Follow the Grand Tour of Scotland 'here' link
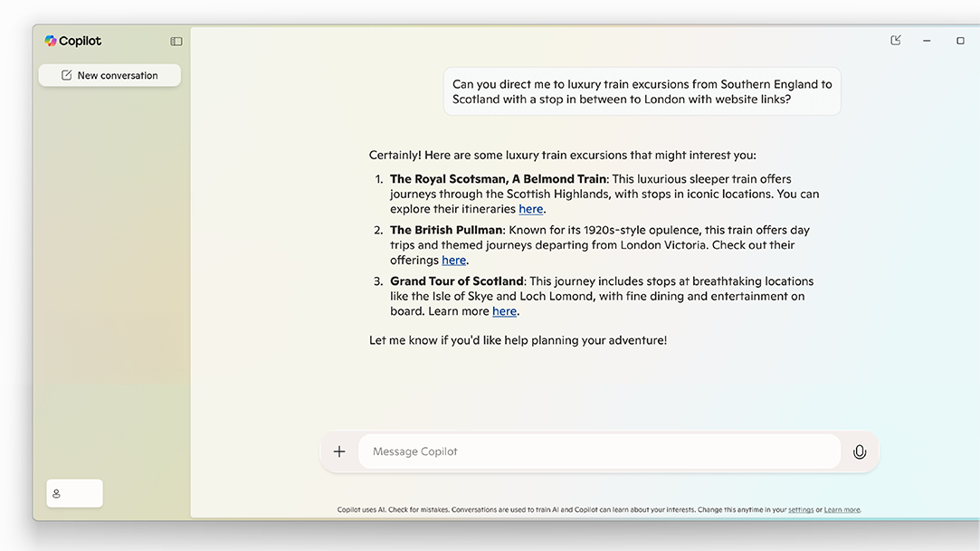 pyautogui.click(x=504, y=311)
